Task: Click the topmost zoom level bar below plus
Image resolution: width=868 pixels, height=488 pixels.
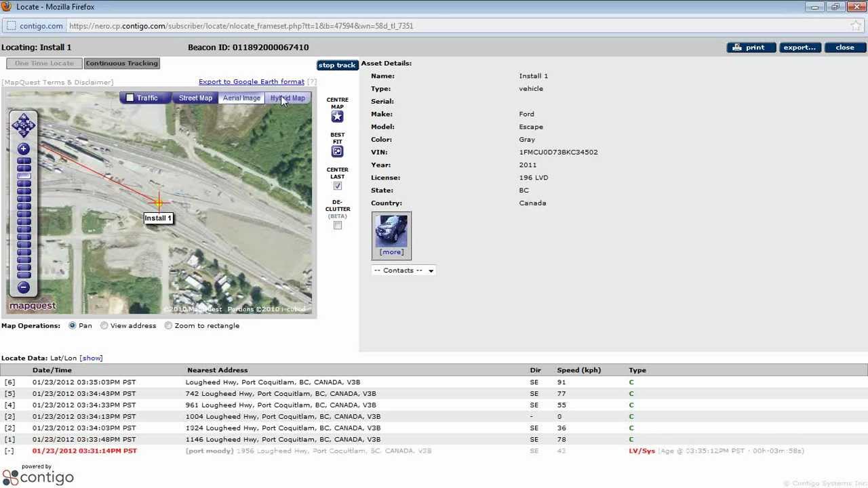Action: 24,162
